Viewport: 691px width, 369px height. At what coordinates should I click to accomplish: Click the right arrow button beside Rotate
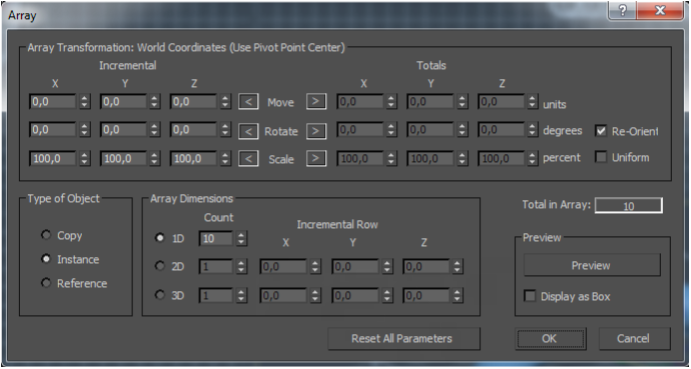tap(316, 131)
